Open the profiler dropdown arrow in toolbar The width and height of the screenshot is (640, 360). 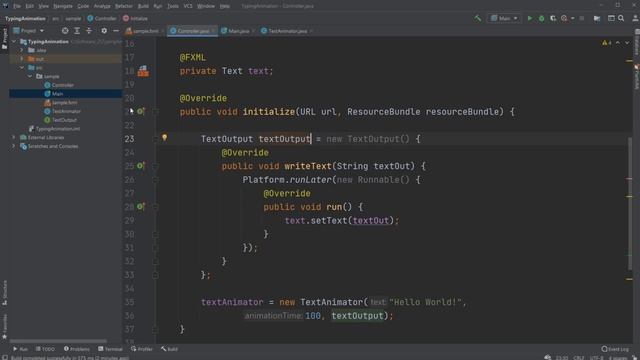click(572, 18)
